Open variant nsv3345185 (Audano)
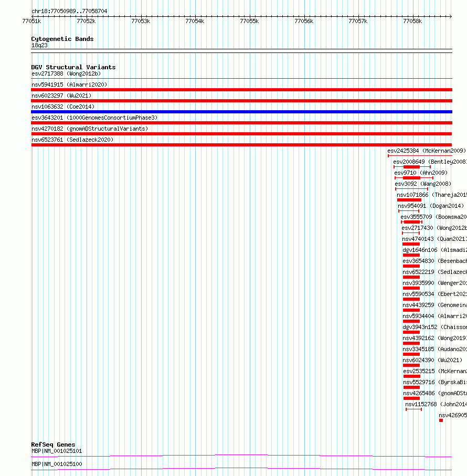This screenshot has height=476, width=467. tap(435, 349)
